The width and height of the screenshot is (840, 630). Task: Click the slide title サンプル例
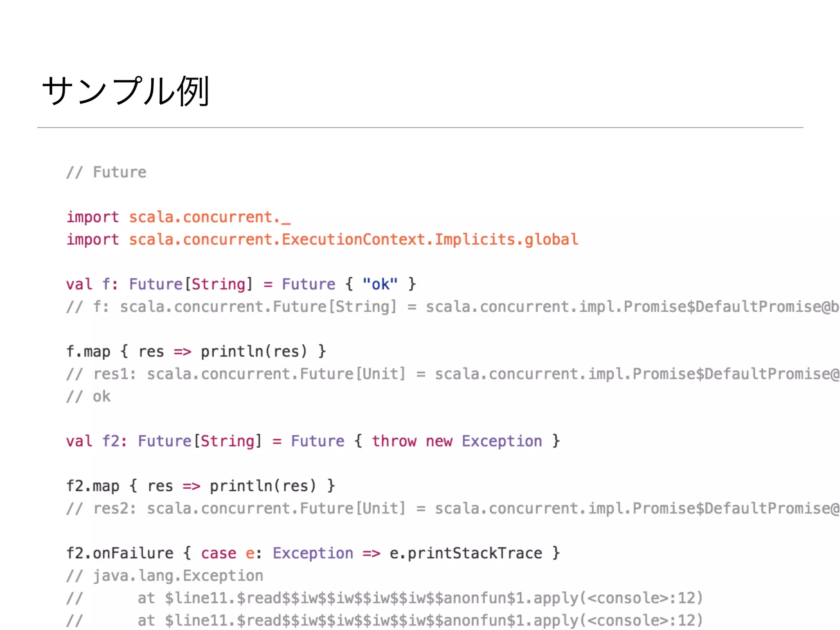(126, 91)
